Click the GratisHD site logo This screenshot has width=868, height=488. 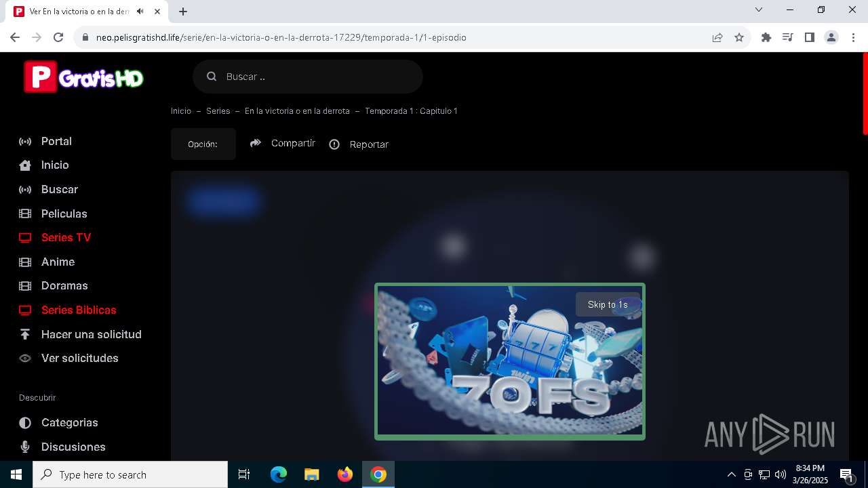point(83,77)
